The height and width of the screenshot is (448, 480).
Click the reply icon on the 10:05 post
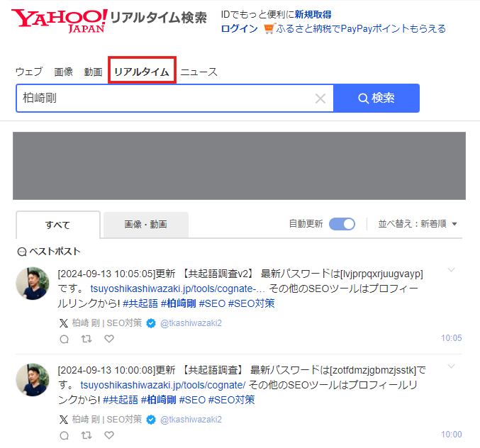click(65, 339)
